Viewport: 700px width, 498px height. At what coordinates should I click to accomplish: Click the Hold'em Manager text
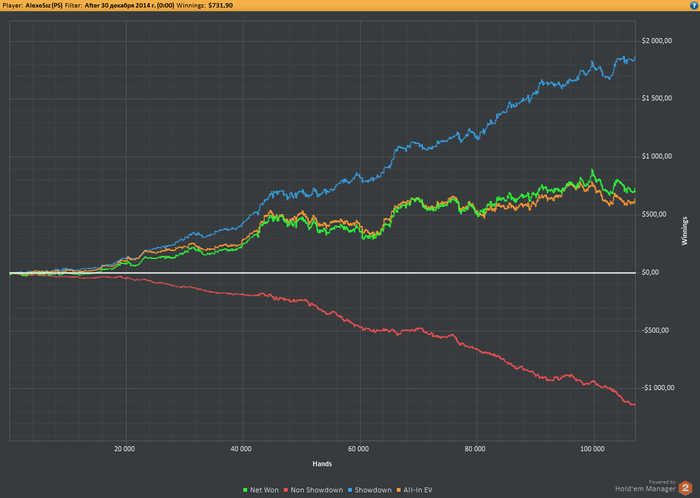coord(645,489)
